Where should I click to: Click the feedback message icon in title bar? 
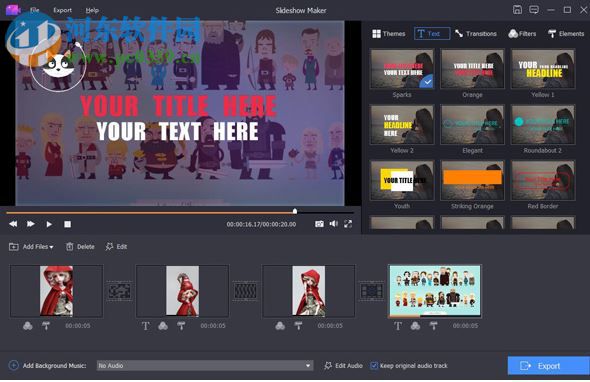[534, 10]
